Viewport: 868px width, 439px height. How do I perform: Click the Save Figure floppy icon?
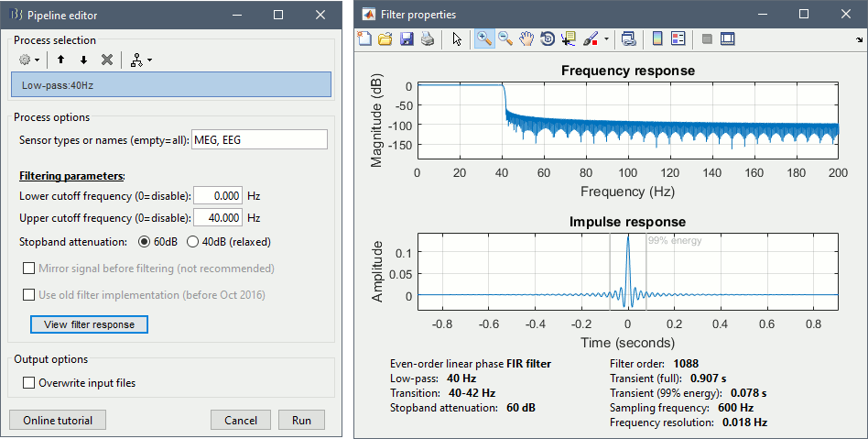click(406, 39)
